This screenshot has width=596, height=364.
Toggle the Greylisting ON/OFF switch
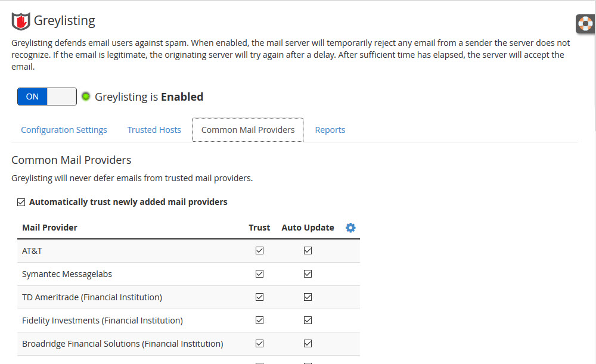coord(47,97)
